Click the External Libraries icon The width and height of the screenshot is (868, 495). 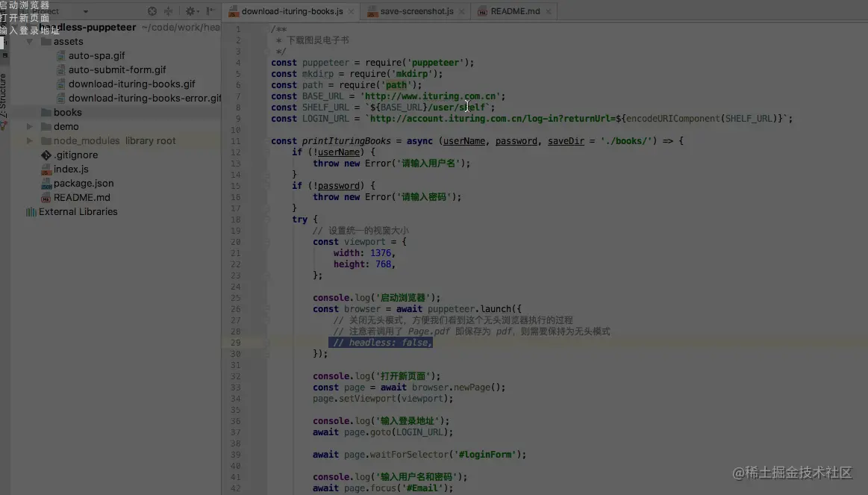click(x=31, y=212)
